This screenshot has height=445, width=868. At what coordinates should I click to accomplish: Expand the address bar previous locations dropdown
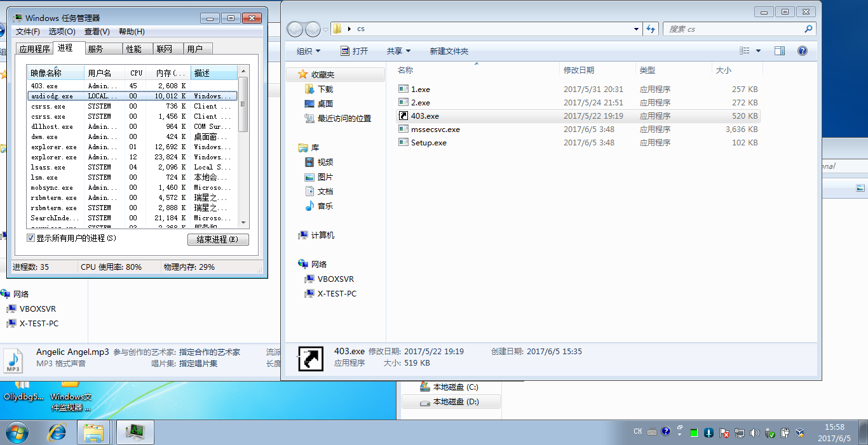[637, 29]
